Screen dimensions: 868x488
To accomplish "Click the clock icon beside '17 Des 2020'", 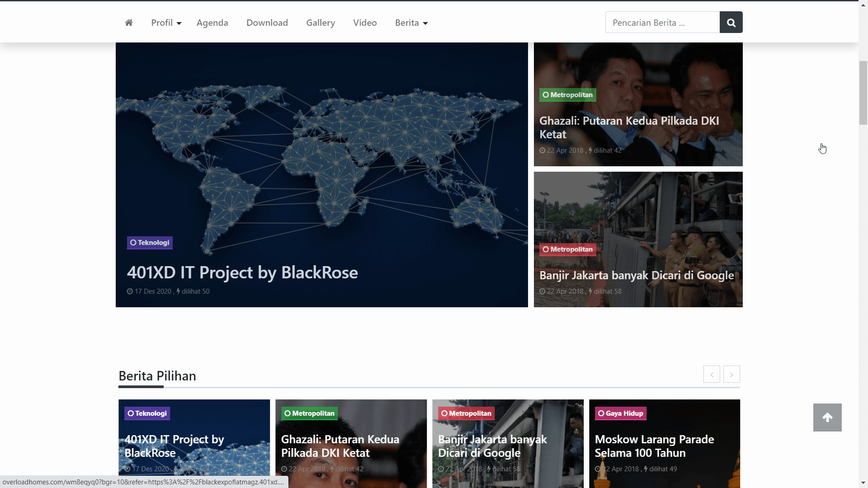I will coord(129,291).
